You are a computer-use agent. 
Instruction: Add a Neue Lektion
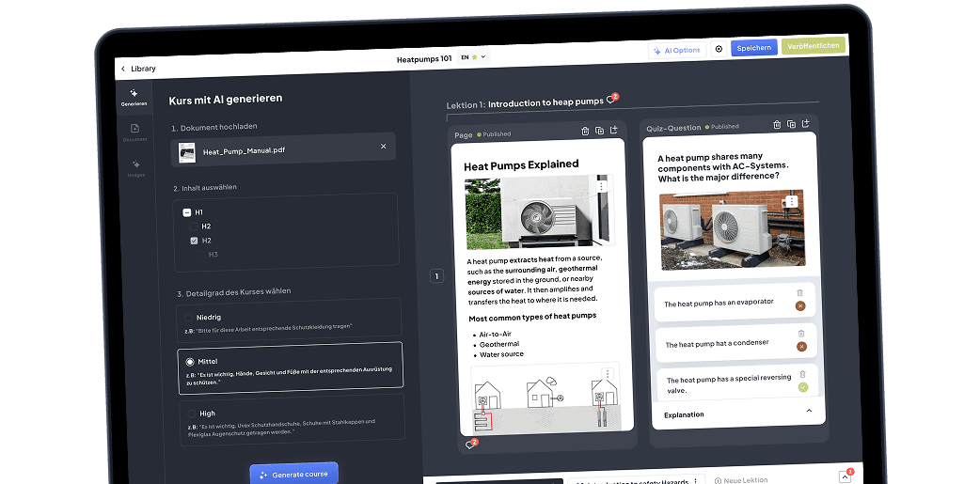click(x=740, y=480)
